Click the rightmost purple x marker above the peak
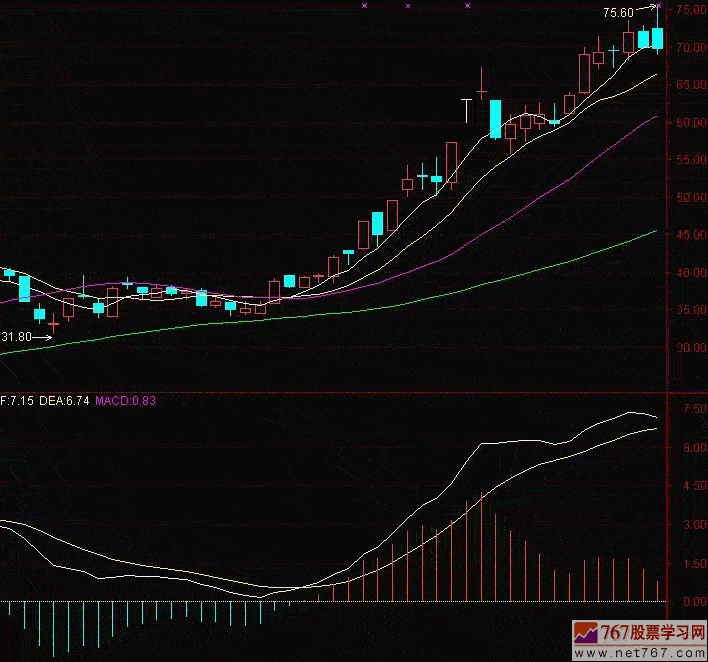708x662 pixels. coord(657,6)
